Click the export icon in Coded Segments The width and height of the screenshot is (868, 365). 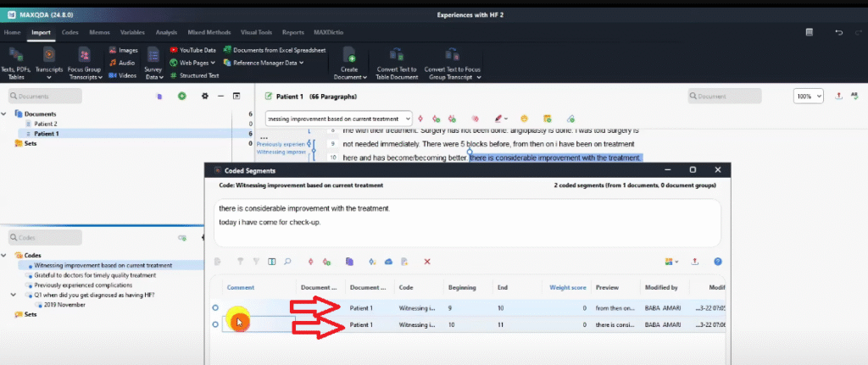point(695,262)
